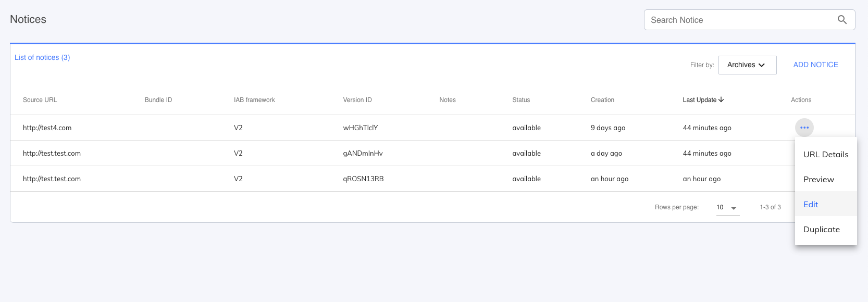The image size is (868, 302).
Task: Choose Preview in the actions menu
Action: click(819, 180)
